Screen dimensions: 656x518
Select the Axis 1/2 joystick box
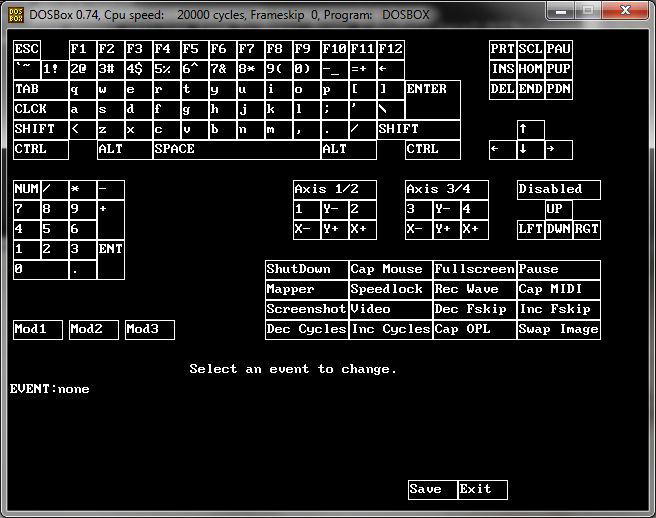(x=335, y=190)
